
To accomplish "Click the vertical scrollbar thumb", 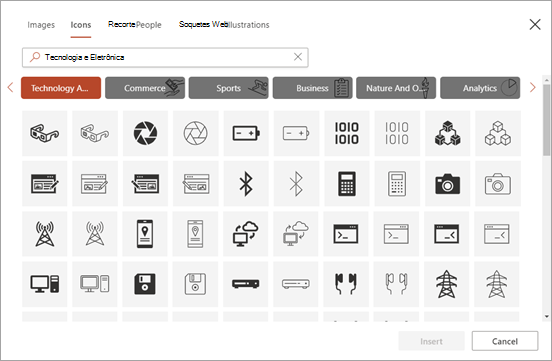I will click(x=546, y=119).
